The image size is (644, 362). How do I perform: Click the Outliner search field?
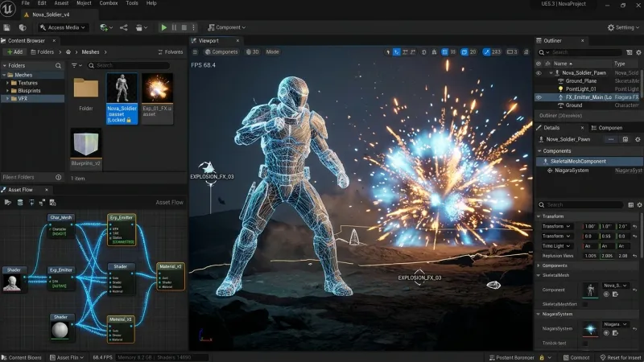[580, 52]
